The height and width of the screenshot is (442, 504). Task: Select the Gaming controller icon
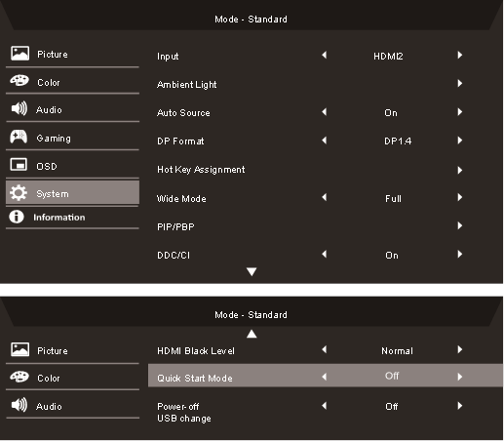pos(19,137)
